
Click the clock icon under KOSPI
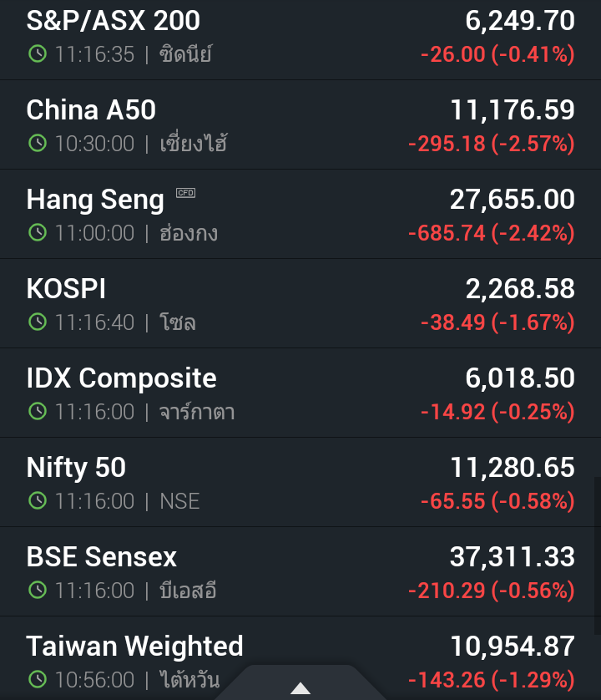point(37,322)
